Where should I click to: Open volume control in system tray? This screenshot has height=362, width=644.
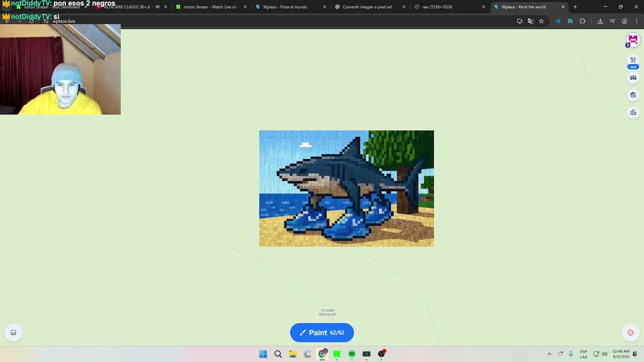[604, 354]
